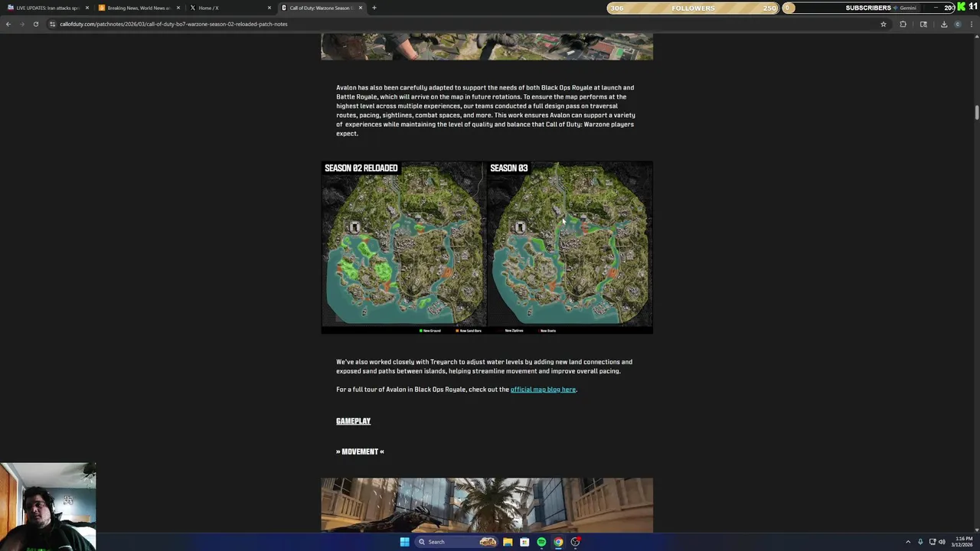Click the Season 03 map image
Image resolution: width=980 pixels, height=551 pixels.
pyautogui.click(x=570, y=243)
